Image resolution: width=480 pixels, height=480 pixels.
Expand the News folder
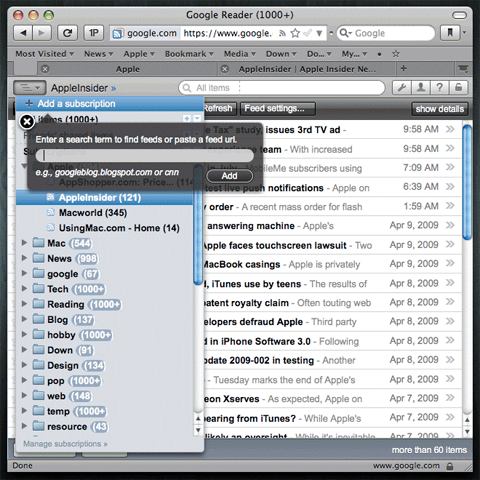pyautogui.click(x=24, y=258)
